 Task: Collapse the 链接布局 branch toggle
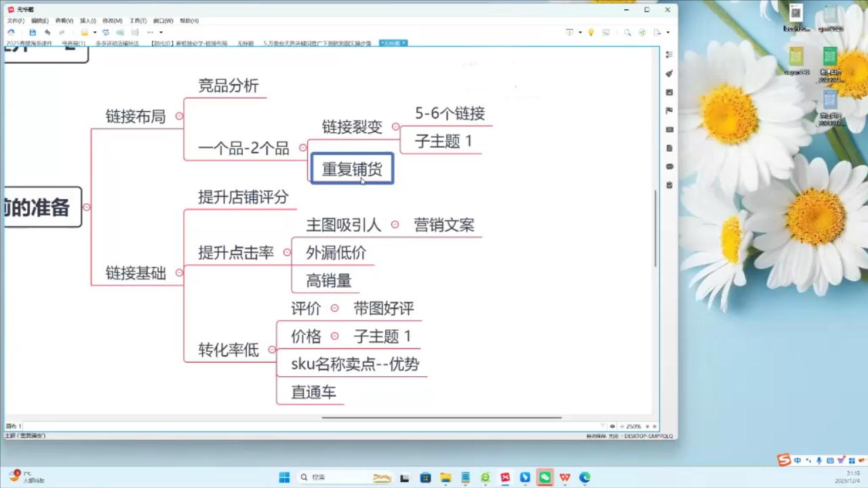tap(179, 117)
